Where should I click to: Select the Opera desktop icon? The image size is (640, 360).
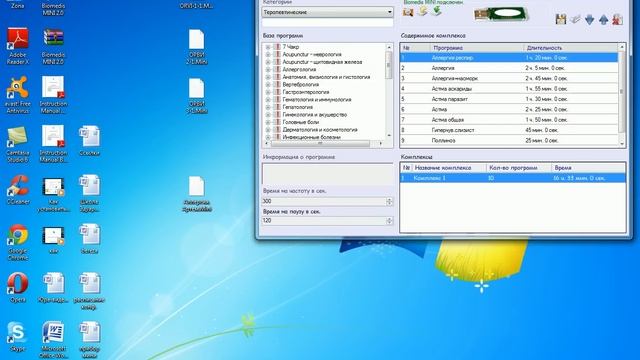pyautogui.click(x=18, y=287)
